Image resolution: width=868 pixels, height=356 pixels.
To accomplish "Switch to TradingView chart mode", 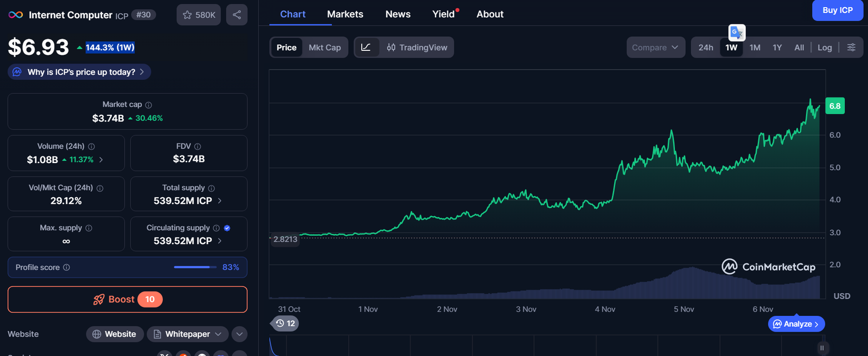I will click(x=417, y=47).
